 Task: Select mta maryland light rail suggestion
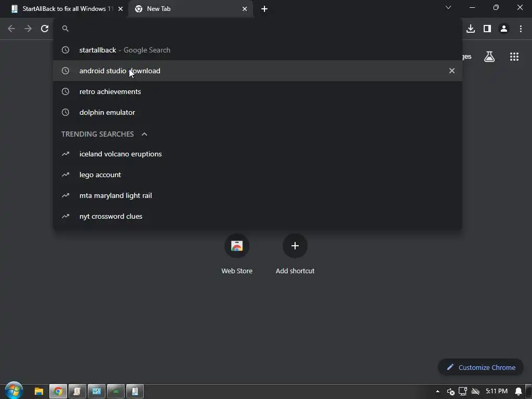click(258, 195)
